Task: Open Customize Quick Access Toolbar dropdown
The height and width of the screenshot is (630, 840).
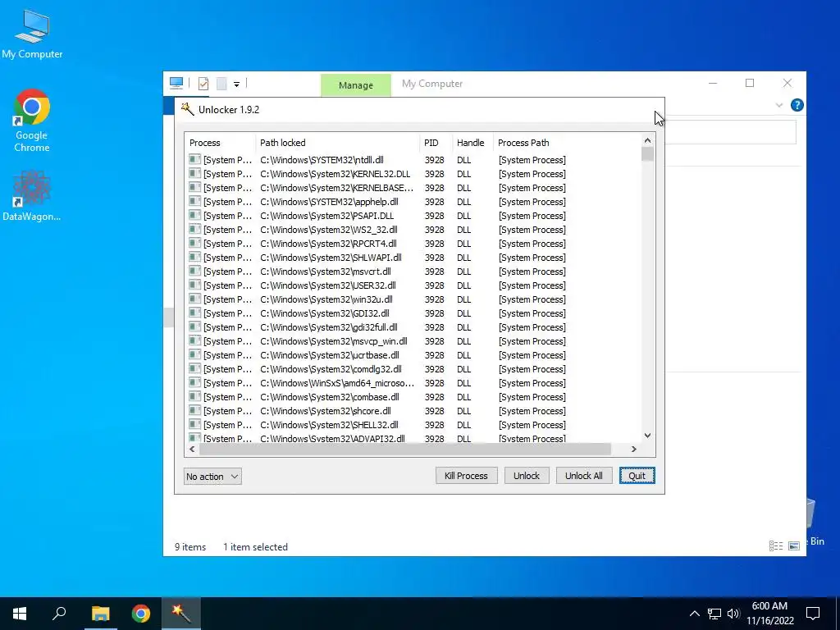Action: (236, 84)
